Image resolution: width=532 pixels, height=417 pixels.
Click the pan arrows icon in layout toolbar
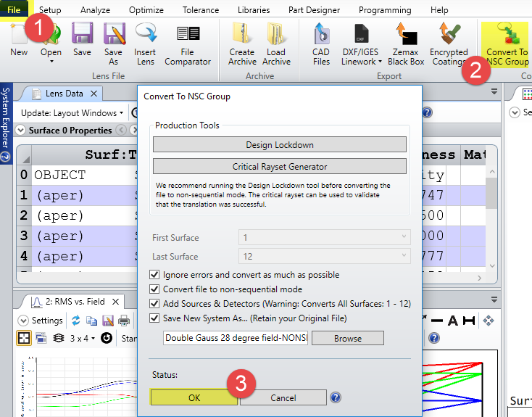click(489, 321)
